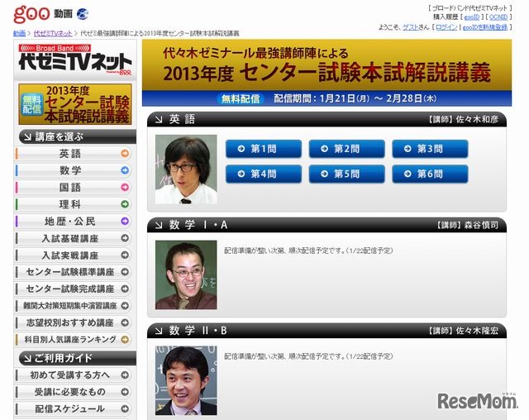529x420 pixels.
Task: Click the 代ゼミTVネット breadcrumb link
Action: (x=53, y=33)
